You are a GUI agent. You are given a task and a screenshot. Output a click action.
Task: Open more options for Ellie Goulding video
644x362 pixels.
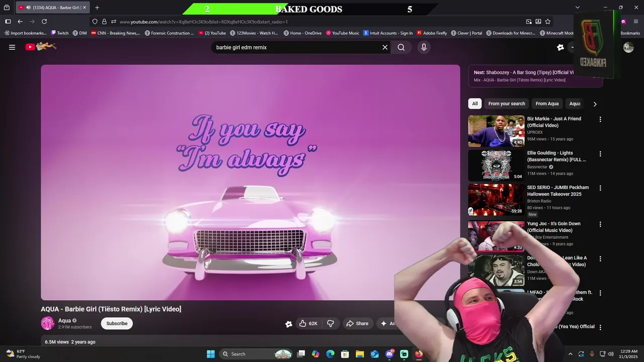600,154
